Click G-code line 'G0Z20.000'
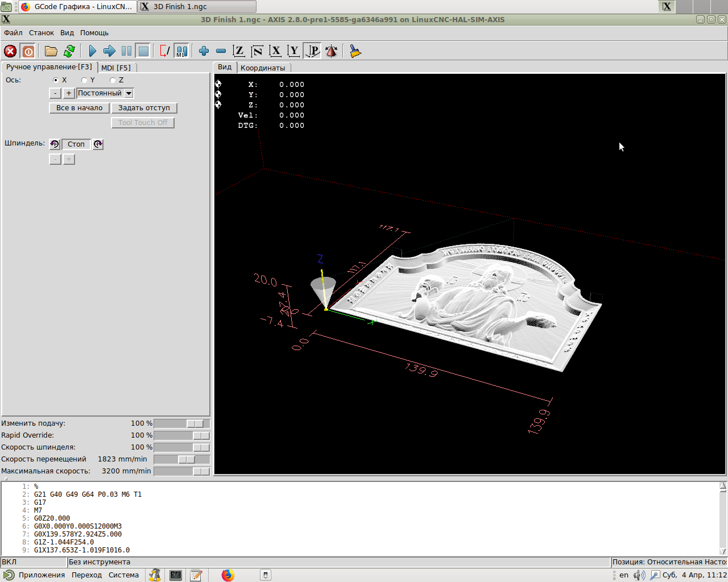The image size is (728, 582). (52, 518)
